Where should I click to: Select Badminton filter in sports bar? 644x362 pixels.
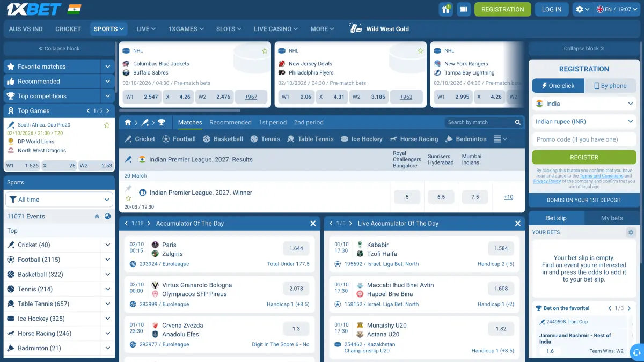tap(466, 139)
